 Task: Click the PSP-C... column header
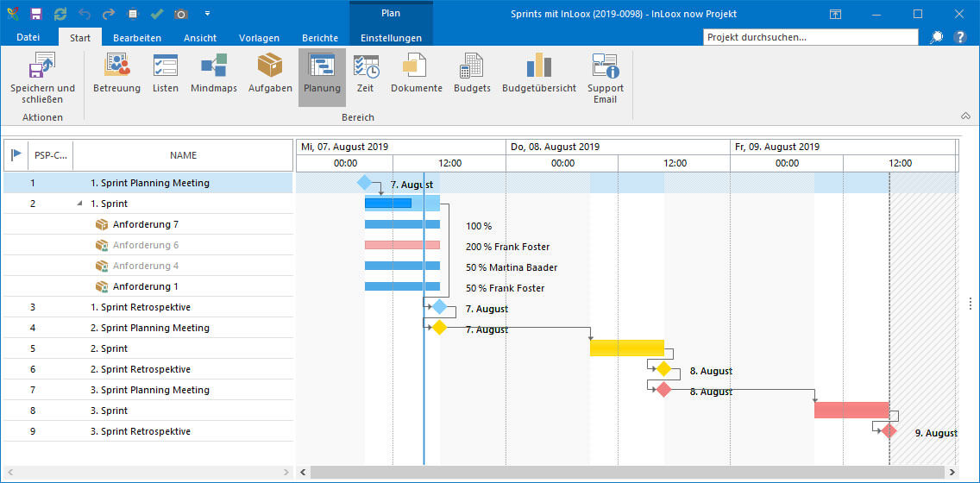coord(51,155)
